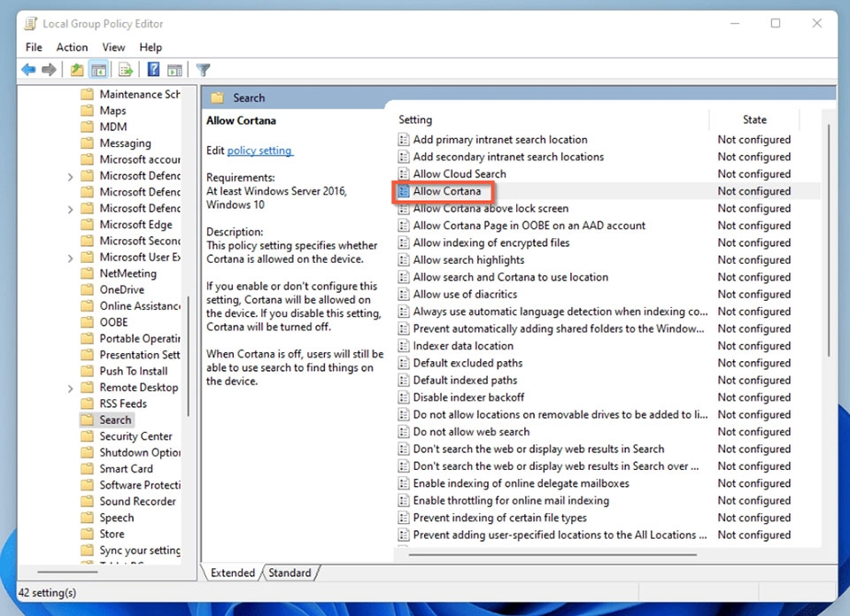850x616 pixels.
Task: Select the Sound Recorder tree folder
Action: [x=138, y=501]
